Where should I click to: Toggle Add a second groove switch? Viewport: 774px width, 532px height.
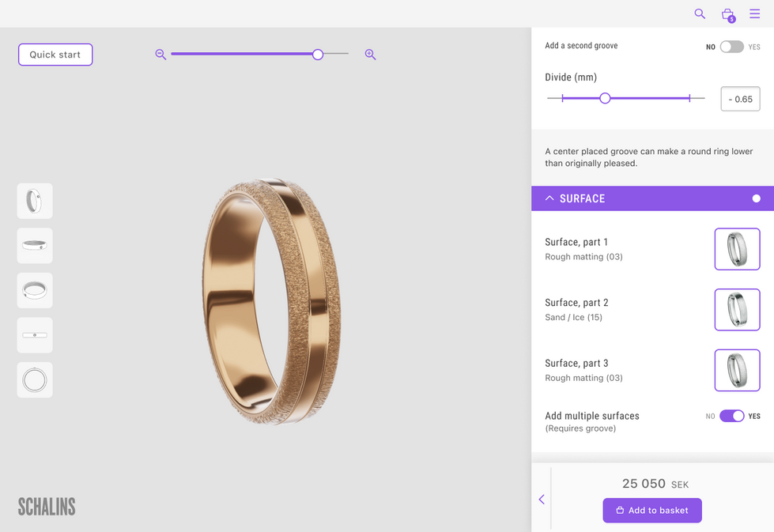pyautogui.click(x=731, y=47)
